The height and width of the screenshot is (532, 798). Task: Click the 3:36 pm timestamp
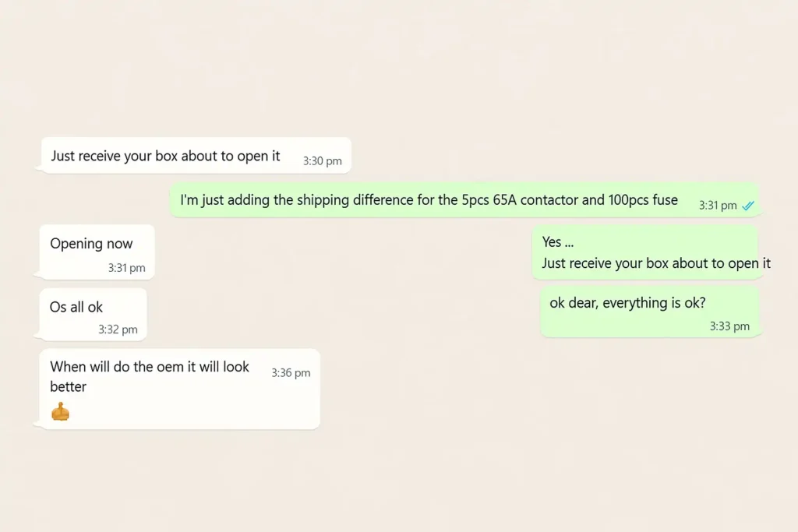(x=291, y=373)
